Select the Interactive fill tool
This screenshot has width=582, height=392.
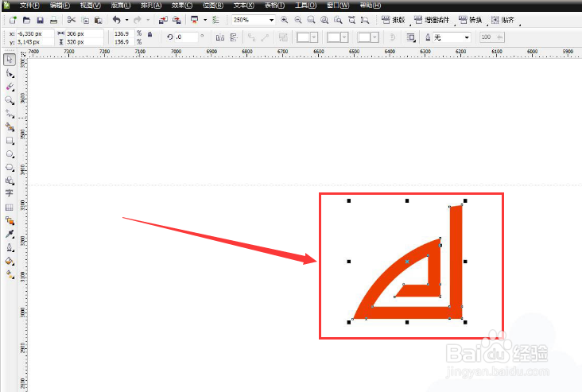click(10, 274)
